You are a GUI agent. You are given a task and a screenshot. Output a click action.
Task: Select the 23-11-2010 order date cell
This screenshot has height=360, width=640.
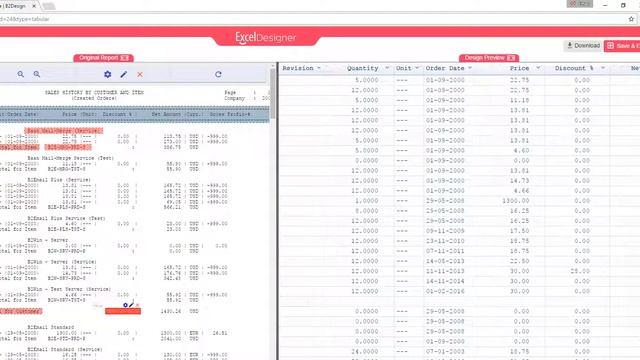(x=445, y=241)
